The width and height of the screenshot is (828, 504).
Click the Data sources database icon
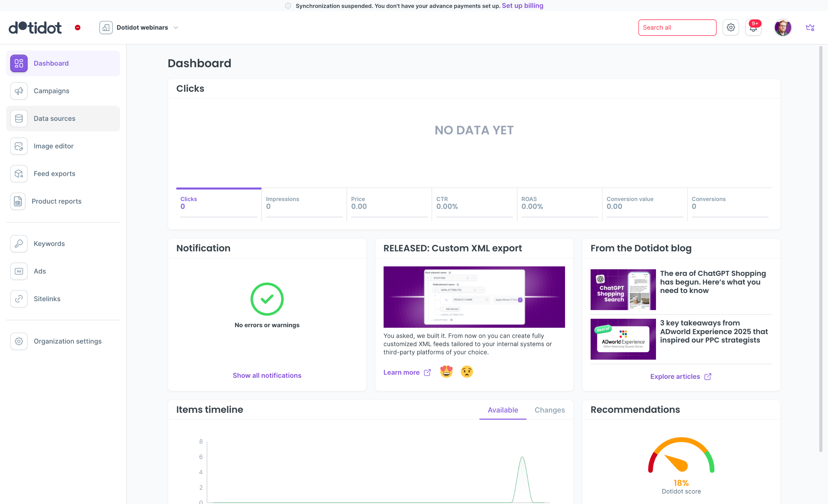[19, 119]
